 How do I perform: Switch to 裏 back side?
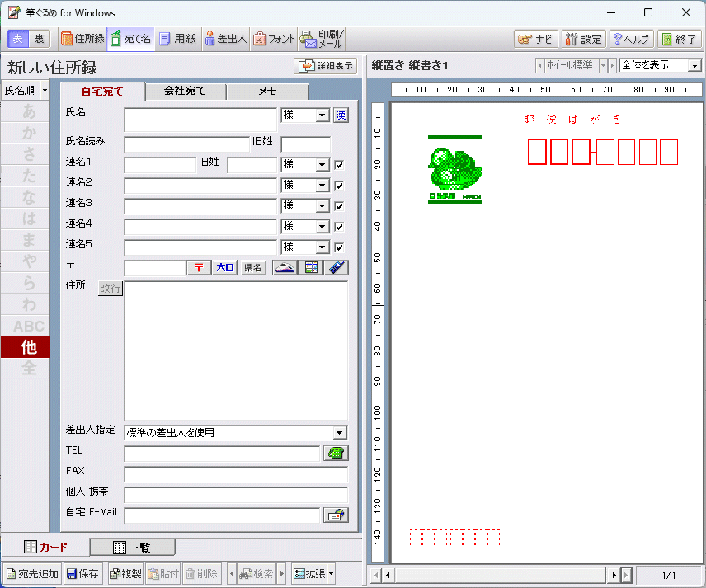click(x=39, y=39)
